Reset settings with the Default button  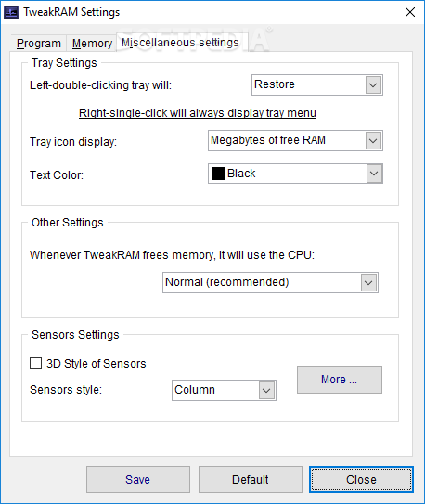251,479
